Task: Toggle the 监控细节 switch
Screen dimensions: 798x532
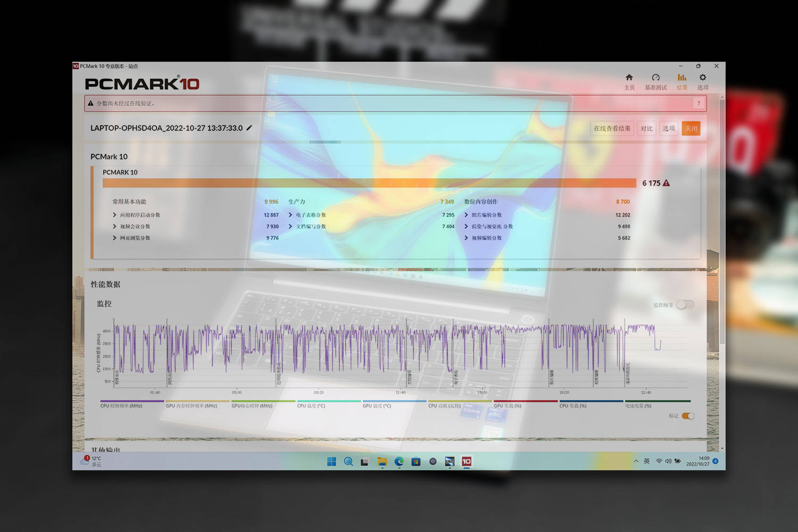Action: click(685, 305)
